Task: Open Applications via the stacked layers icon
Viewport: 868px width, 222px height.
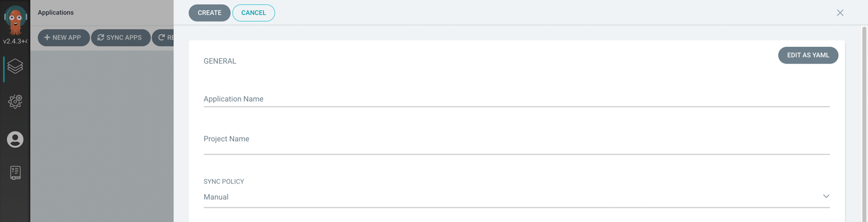Action: [15, 66]
